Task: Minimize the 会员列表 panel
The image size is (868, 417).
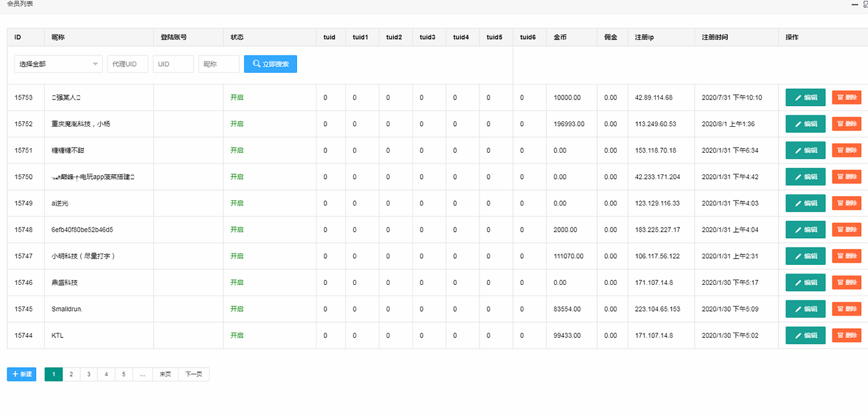Action: click(x=854, y=4)
